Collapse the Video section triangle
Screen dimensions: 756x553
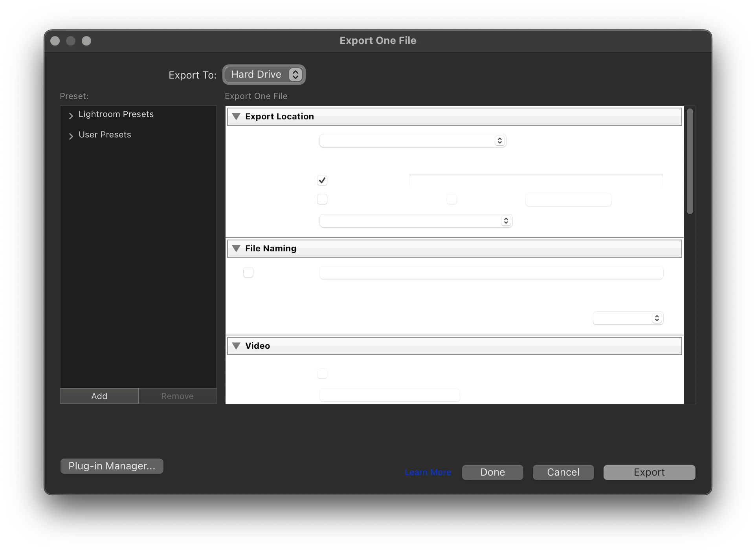[x=236, y=346]
